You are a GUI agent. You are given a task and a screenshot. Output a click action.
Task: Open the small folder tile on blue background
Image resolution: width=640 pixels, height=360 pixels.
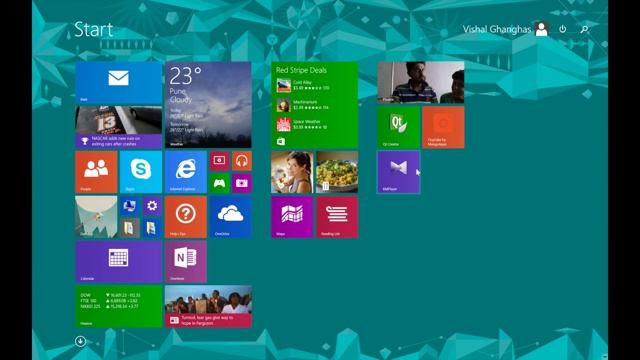[152, 228]
